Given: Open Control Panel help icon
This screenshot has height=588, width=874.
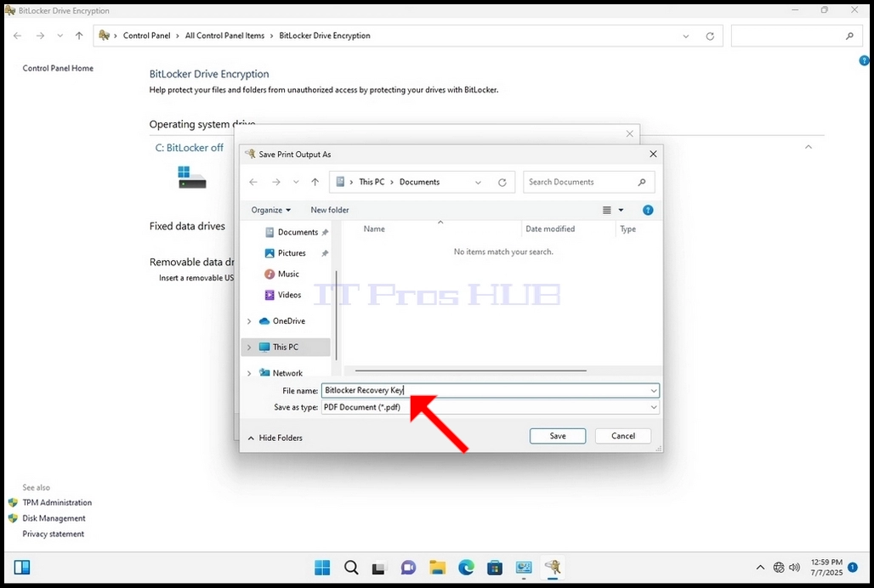Looking at the screenshot, I should point(864,60).
